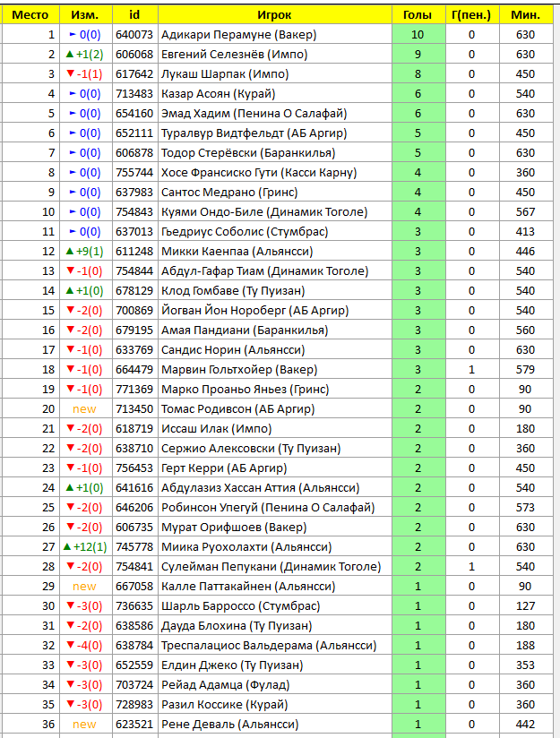Click the 'Игрок' column header
Screen dimensions: 560x738
(274, 15)
